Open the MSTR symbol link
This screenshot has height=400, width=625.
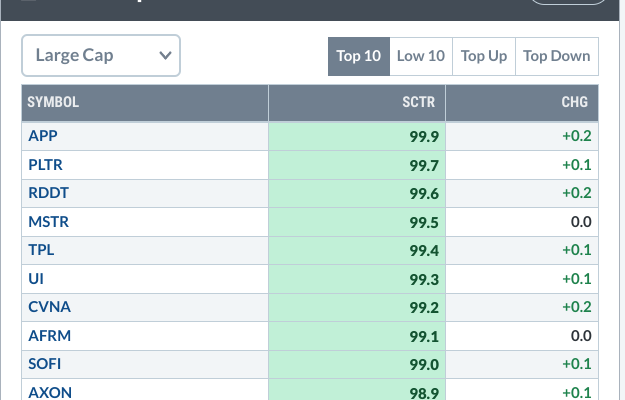[48, 222]
